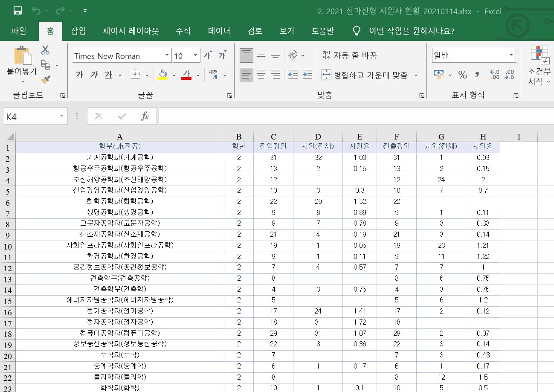Open the Customize Quick Access Toolbar arrow
The image size is (554, 392).
85,11
